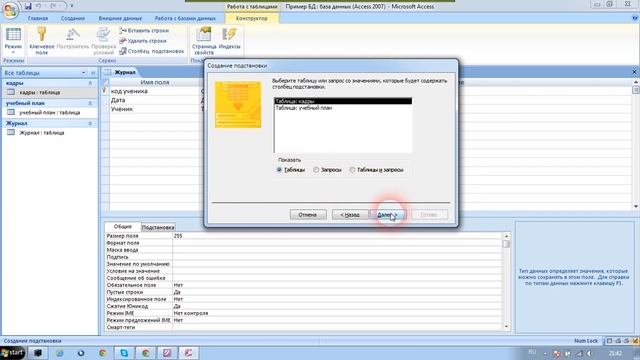Open the Все таблицы navigation dropdown
This screenshot has height=360, width=640.
[x=83, y=73]
